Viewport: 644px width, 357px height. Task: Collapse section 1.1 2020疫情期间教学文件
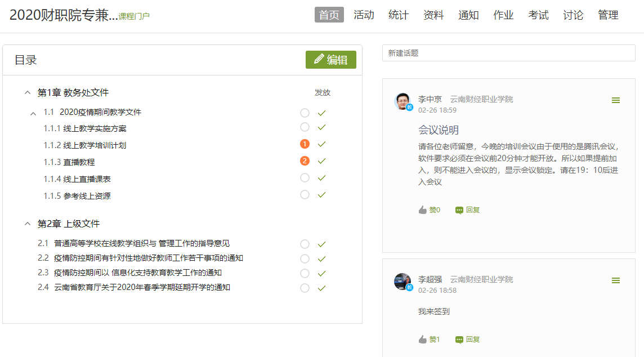(33, 113)
